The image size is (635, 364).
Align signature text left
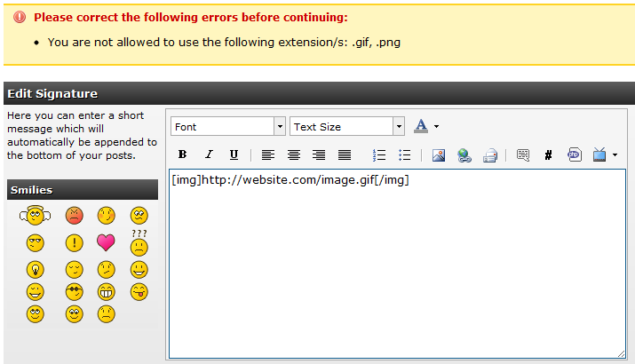[267, 154]
